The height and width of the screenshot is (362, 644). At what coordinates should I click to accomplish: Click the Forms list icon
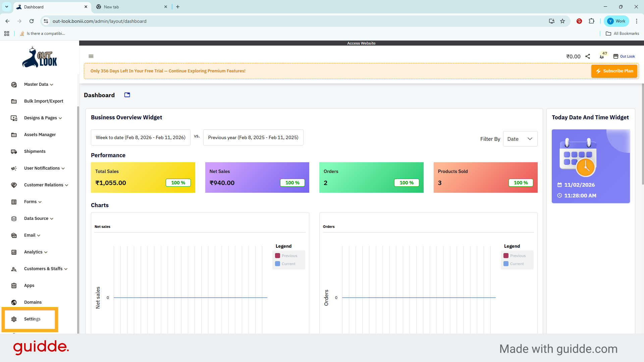[x=14, y=202]
